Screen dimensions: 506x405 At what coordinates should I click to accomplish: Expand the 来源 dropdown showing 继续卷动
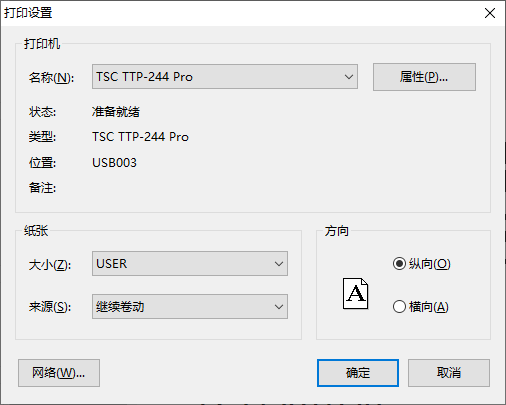click(190, 307)
